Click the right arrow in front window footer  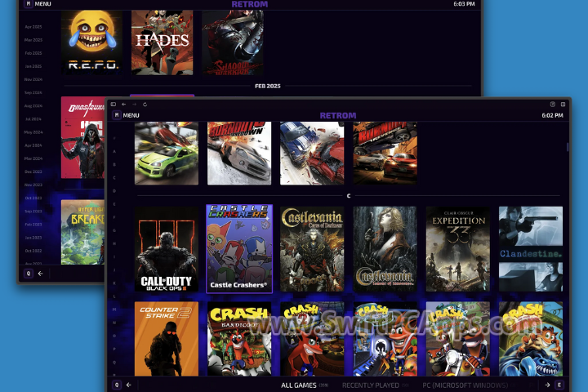point(547,385)
